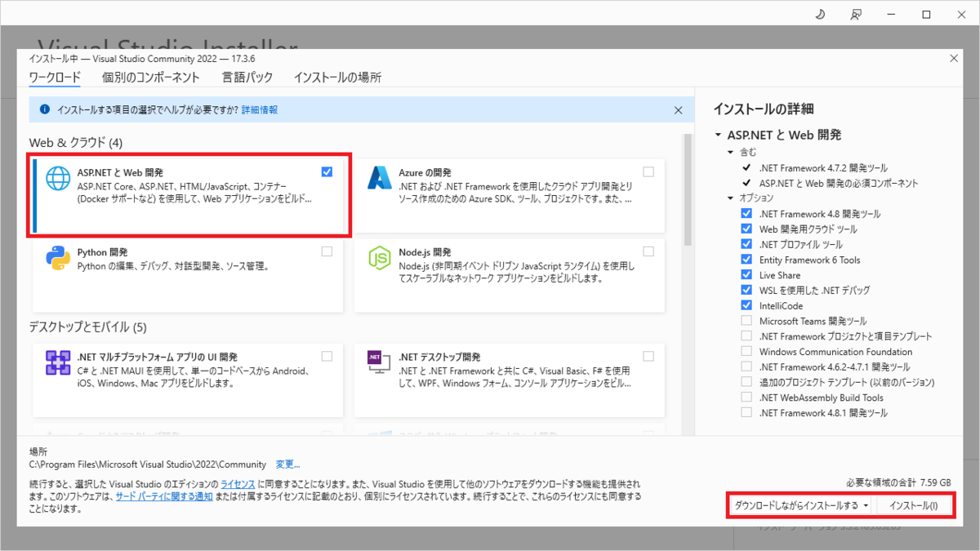The image size is (980, 551).
Task: Check 追加のプロジェクト テンプレート (以前のバージョン) option
Action: point(746,382)
